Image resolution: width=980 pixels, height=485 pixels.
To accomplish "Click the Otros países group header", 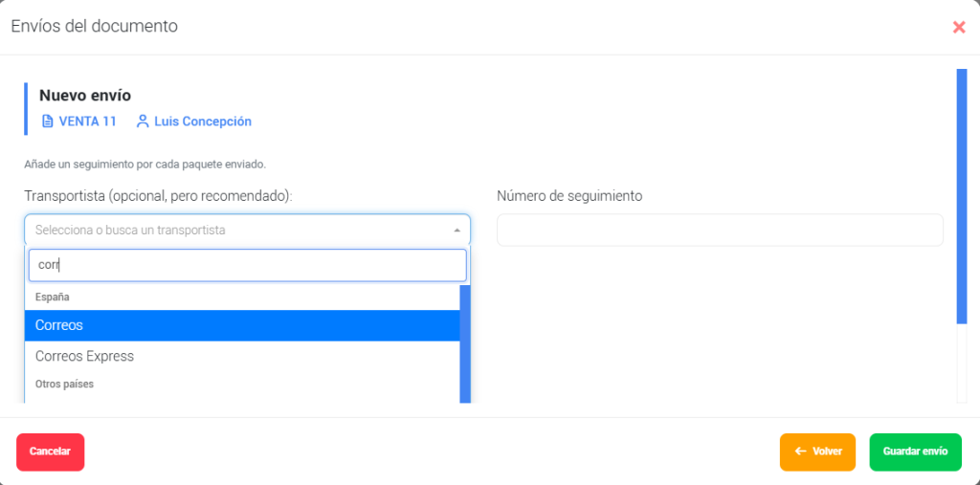I will point(64,384).
